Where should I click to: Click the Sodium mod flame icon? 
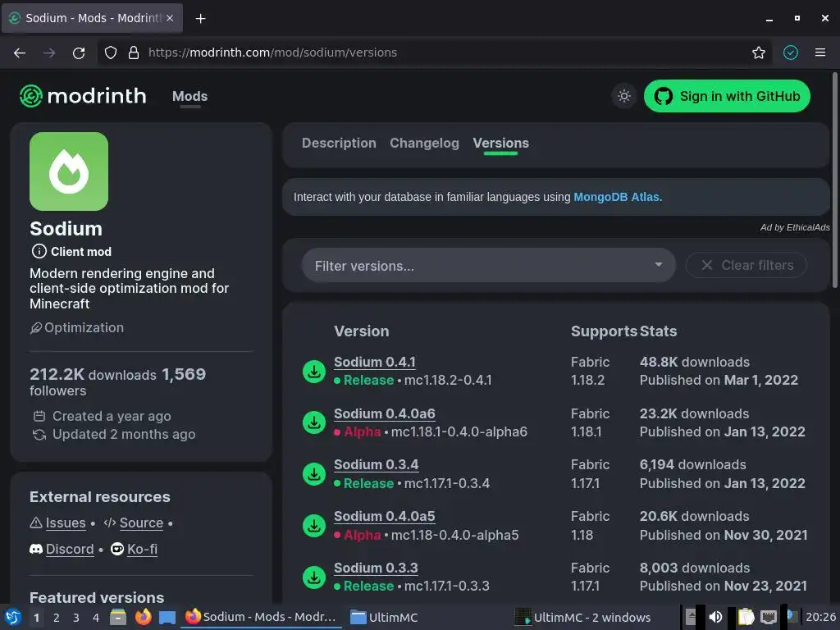coord(69,171)
